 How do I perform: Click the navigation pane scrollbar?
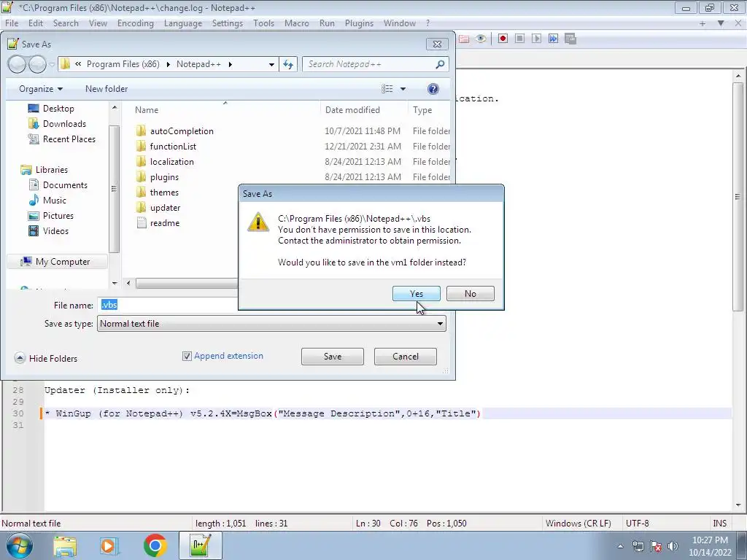(x=115, y=189)
